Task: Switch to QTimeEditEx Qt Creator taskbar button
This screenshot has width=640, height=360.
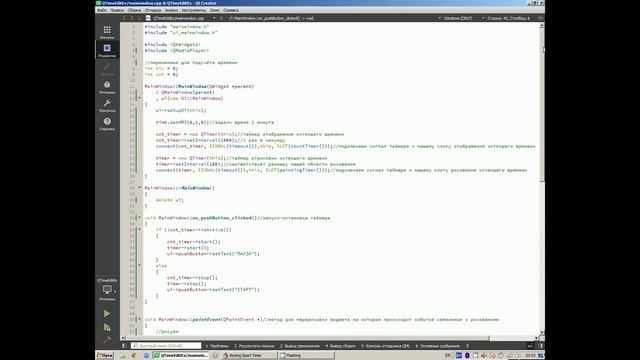Action: click(181, 356)
